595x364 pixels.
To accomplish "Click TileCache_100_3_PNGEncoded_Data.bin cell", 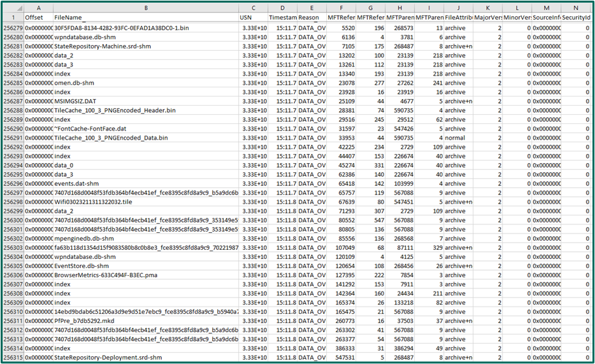I will (x=145, y=138).
